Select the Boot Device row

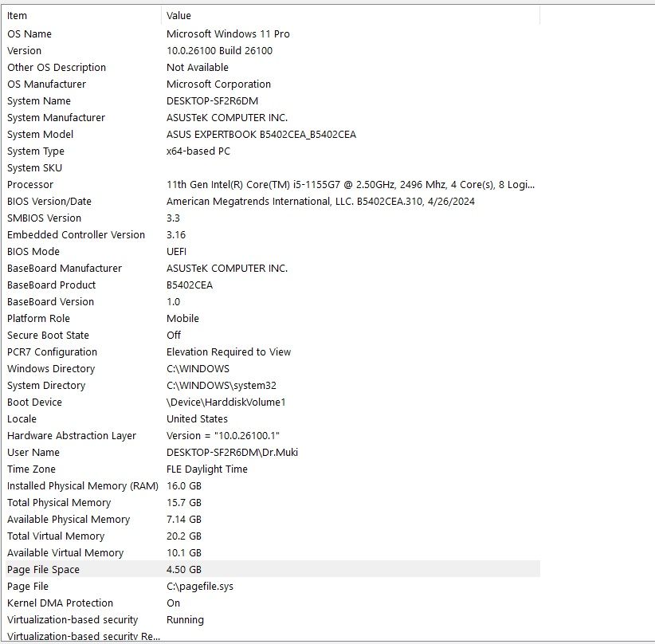tap(273, 402)
